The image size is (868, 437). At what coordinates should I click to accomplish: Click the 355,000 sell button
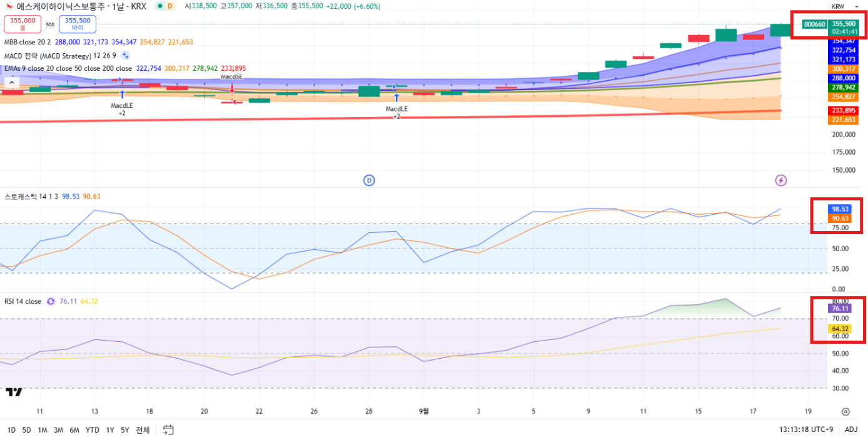pyautogui.click(x=23, y=24)
